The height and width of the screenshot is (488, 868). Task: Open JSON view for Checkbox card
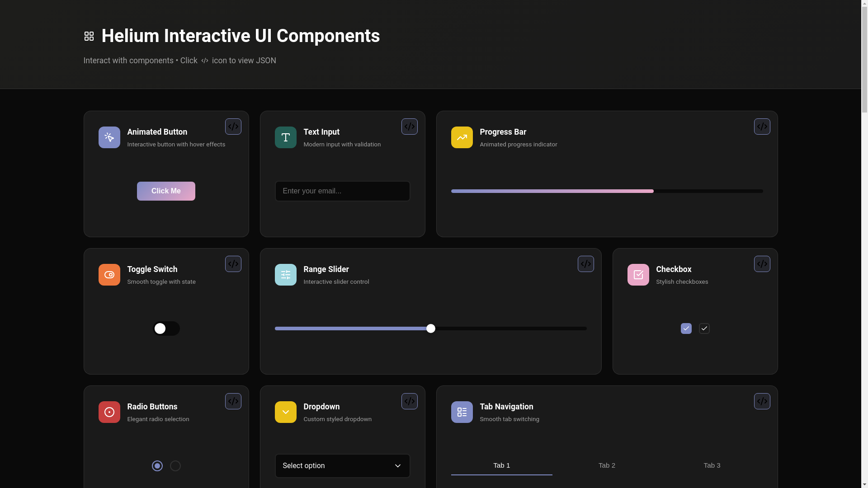point(762,264)
